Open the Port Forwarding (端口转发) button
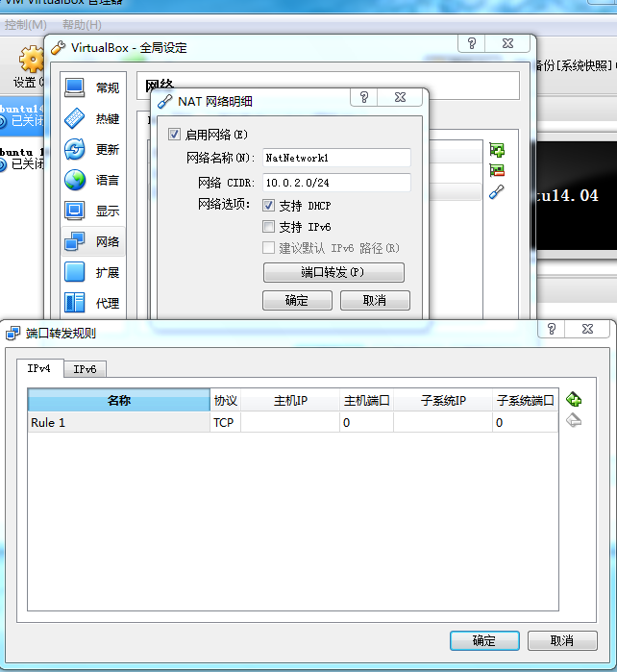This screenshot has width=617, height=672. (333, 272)
